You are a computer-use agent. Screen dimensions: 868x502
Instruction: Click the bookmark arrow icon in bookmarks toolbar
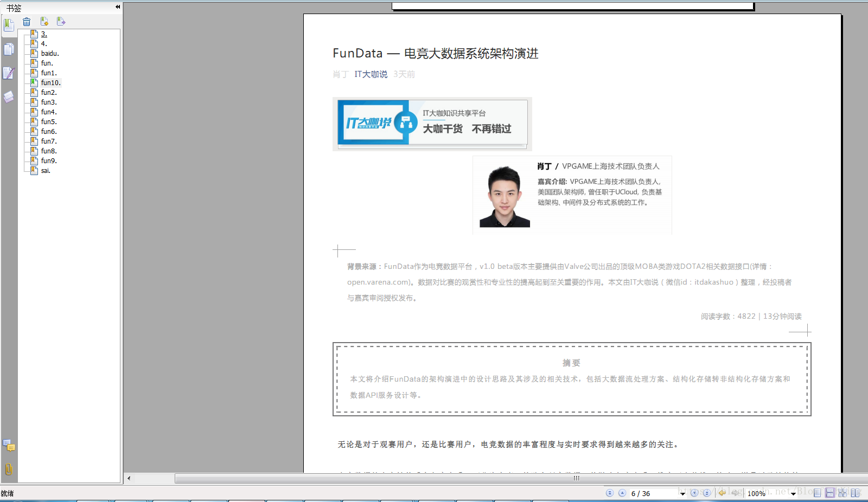point(61,22)
